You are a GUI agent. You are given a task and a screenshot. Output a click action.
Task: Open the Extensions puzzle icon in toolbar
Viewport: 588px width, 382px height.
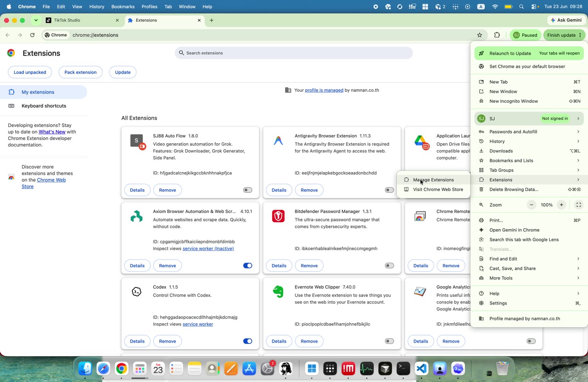point(497,35)
